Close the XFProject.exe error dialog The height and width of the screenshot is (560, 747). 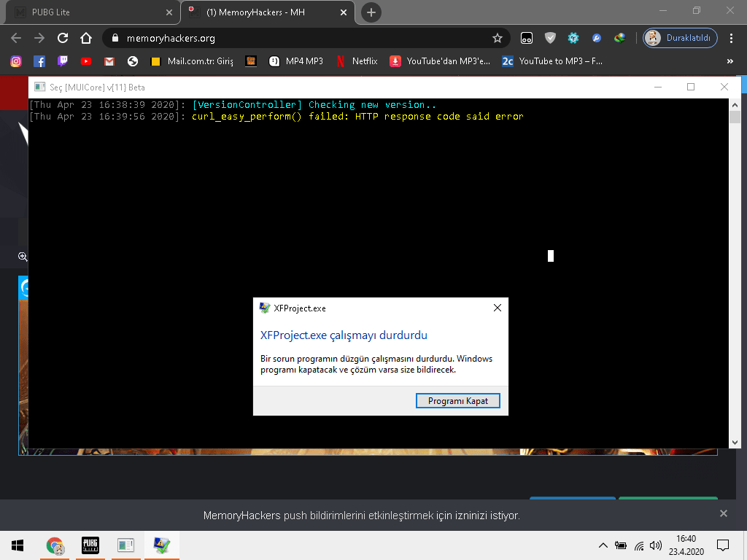[x=498, y=308]
